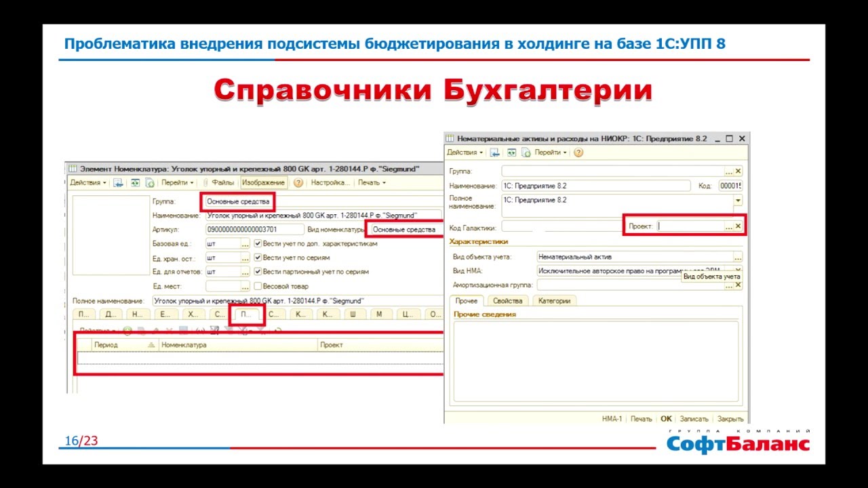The height and width of the screenshot is (488, 868).
Task: Click OK button in НИОКР window
Action: point(666,419)
